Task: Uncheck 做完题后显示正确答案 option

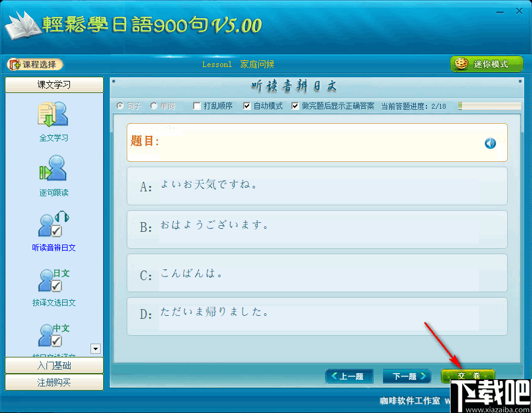Action: pos(295,105)
